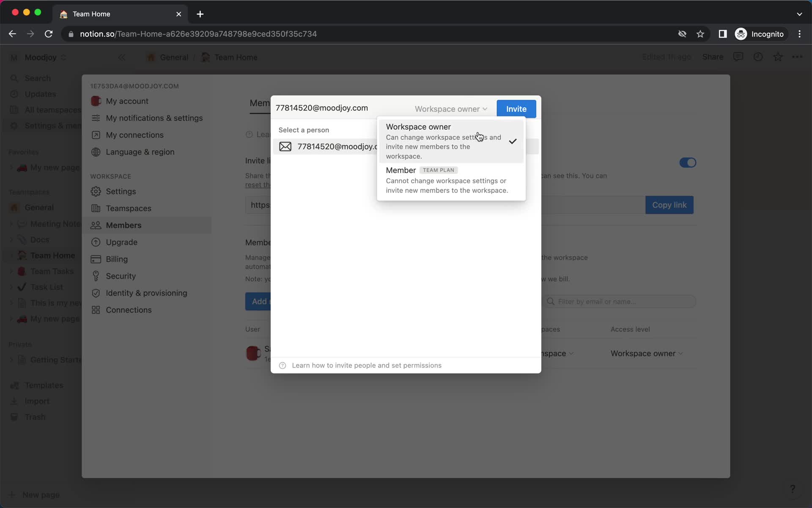The height and width of the screenshot is (508, 812).
Task: Click the browser back arrow
Action: coord(12,34)
